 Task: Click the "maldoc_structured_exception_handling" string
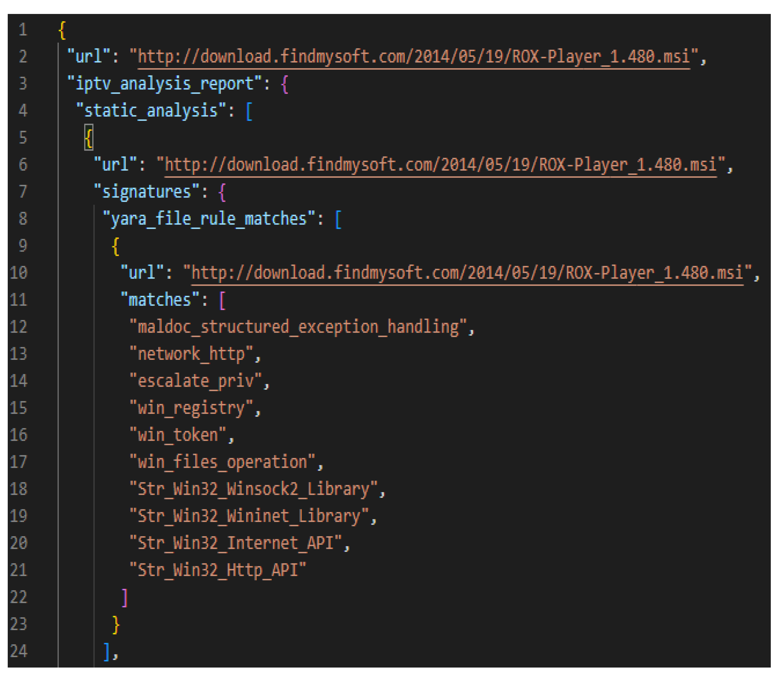click(x=298, y=327)
